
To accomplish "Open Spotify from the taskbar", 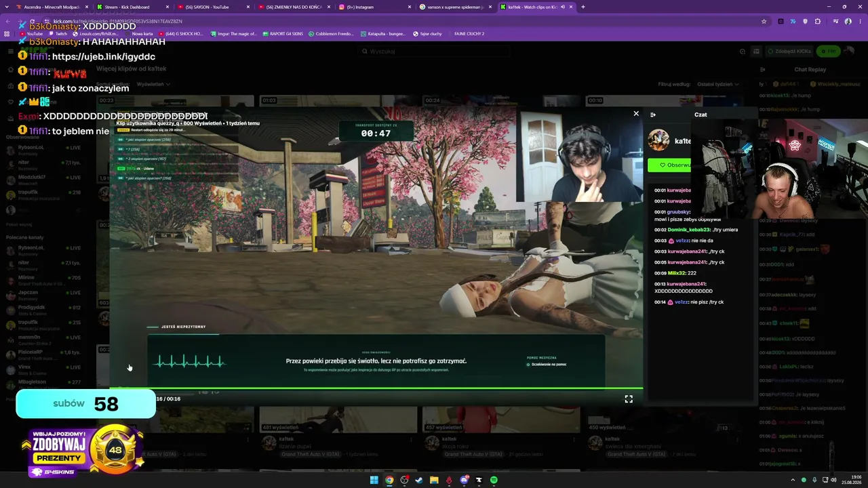I will tap(494, 480).
